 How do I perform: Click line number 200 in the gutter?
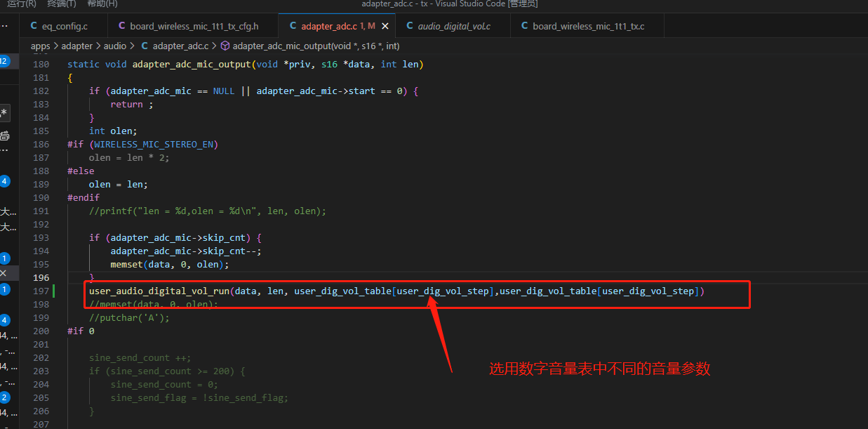point(41,331)
